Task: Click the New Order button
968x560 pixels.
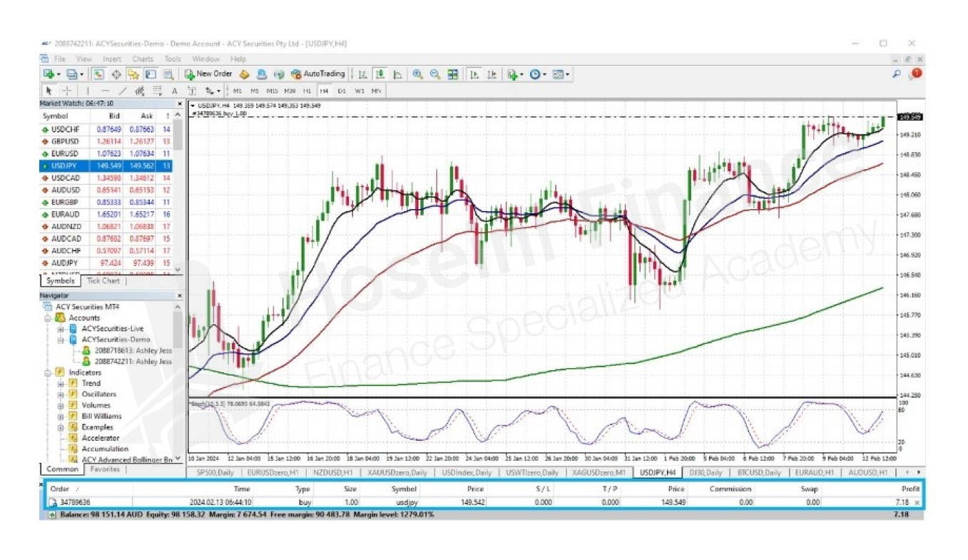Action: 209,73
